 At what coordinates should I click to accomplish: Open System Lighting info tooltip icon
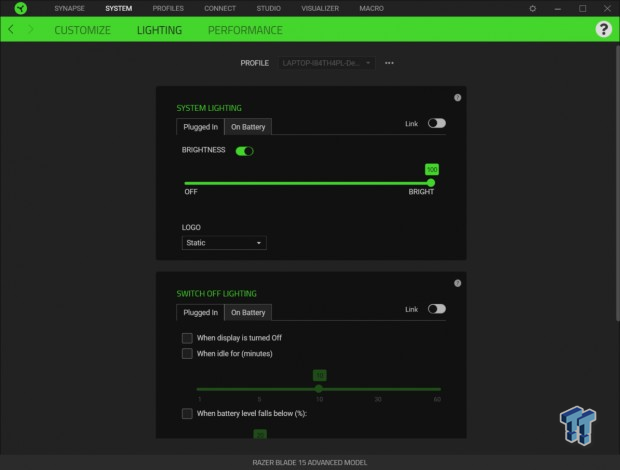coord(457,98)
